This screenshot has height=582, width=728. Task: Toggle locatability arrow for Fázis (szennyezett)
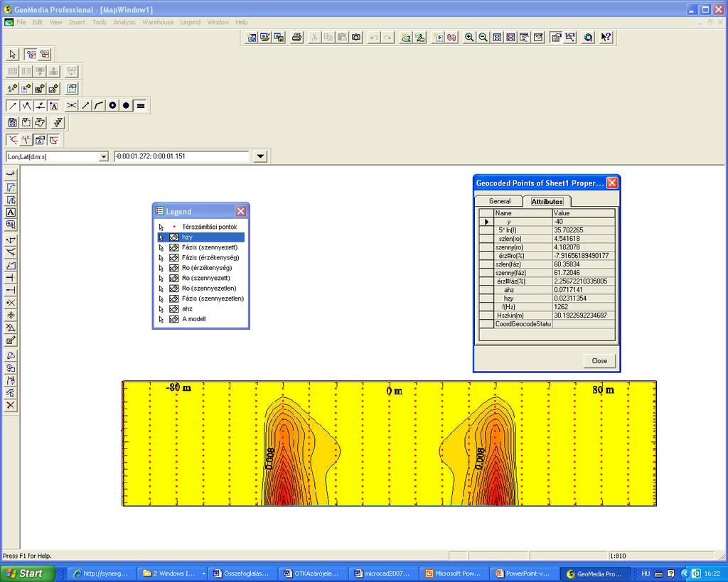coord(161,247)
